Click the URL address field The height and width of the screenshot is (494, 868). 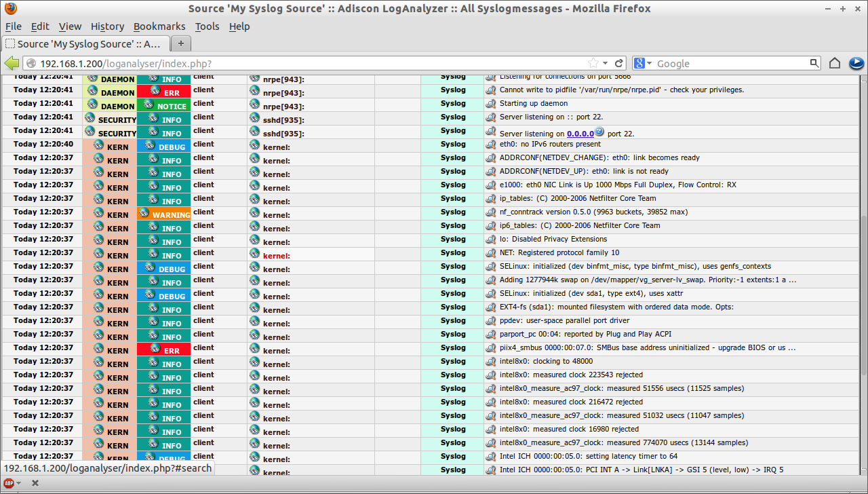point(312,63)
